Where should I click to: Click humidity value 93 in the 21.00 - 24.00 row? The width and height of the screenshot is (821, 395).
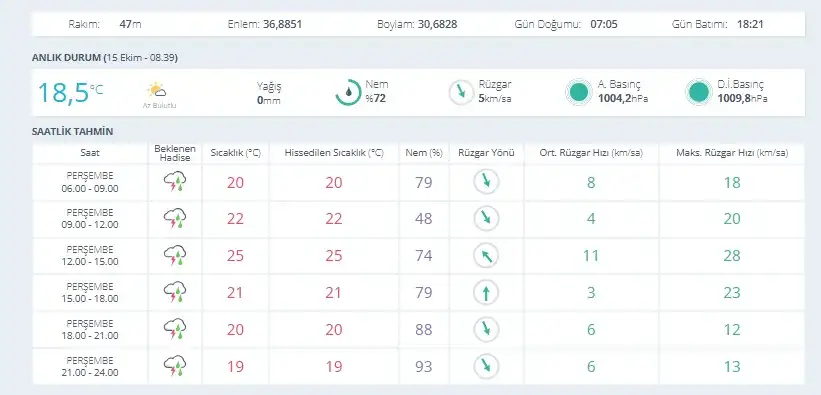tap(424, 366)
